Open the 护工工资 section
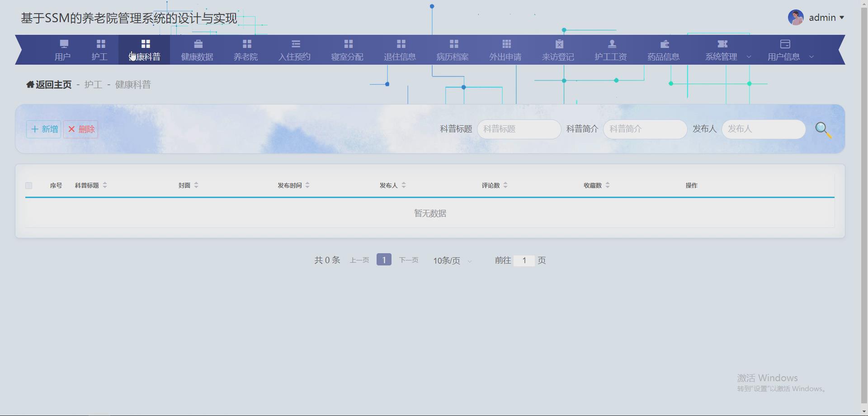Viewport: 868px width, 416px height. tap(611, 50)
